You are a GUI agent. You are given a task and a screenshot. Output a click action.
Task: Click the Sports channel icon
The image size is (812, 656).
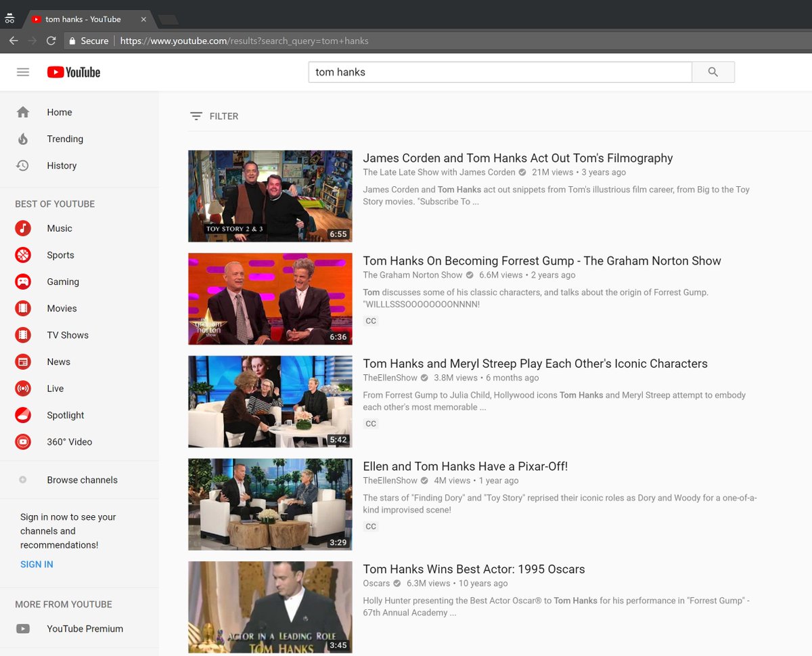(x=23, y=255)
